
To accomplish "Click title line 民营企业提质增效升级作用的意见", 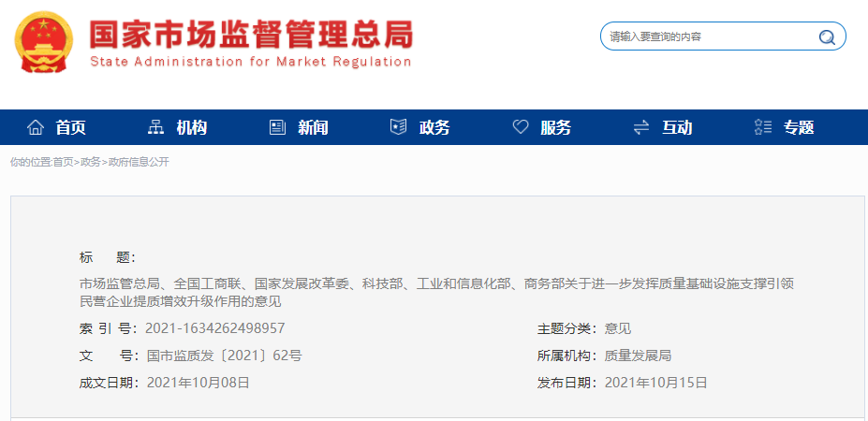I will point(181,302).
